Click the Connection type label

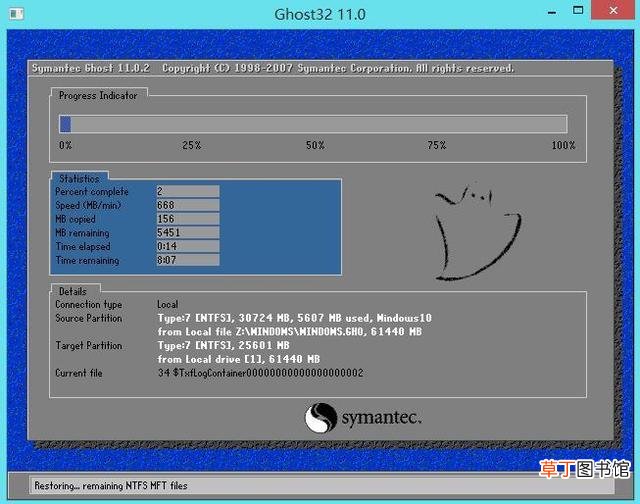click(x=89, y=304)
